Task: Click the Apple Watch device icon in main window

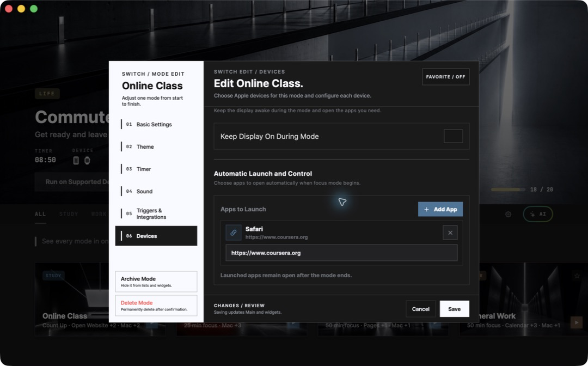Action: pos(87,161)
